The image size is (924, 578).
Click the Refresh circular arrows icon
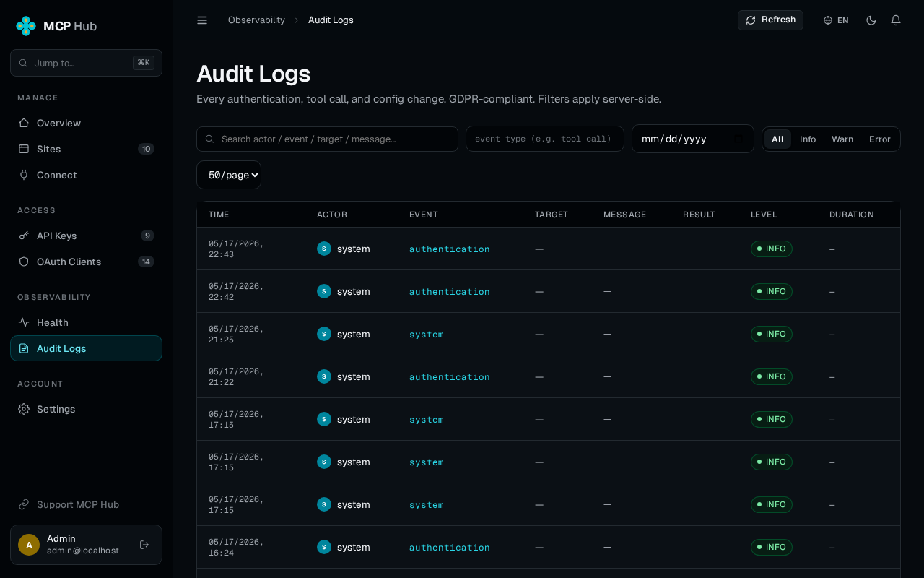(x=751, y=20)
